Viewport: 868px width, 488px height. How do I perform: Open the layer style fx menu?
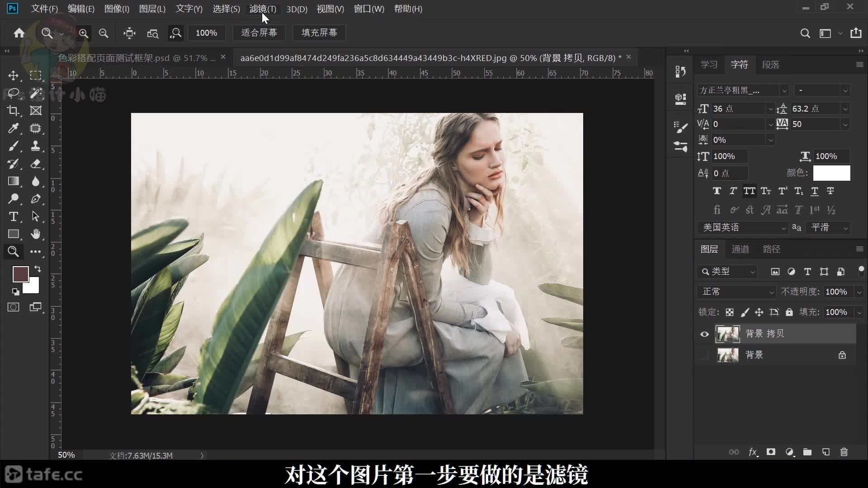click(753, 452)
